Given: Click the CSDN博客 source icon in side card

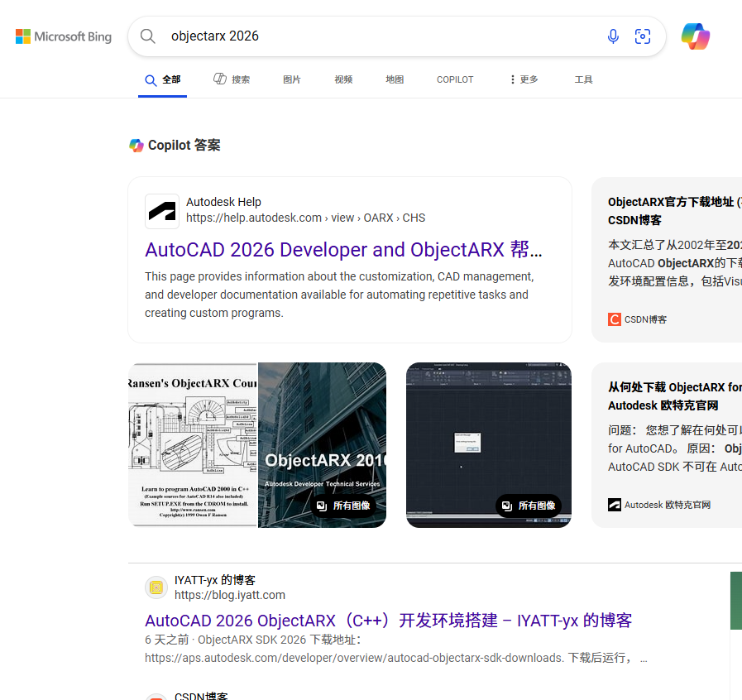Looking at the screenshot, I should [x=615, y=319].
